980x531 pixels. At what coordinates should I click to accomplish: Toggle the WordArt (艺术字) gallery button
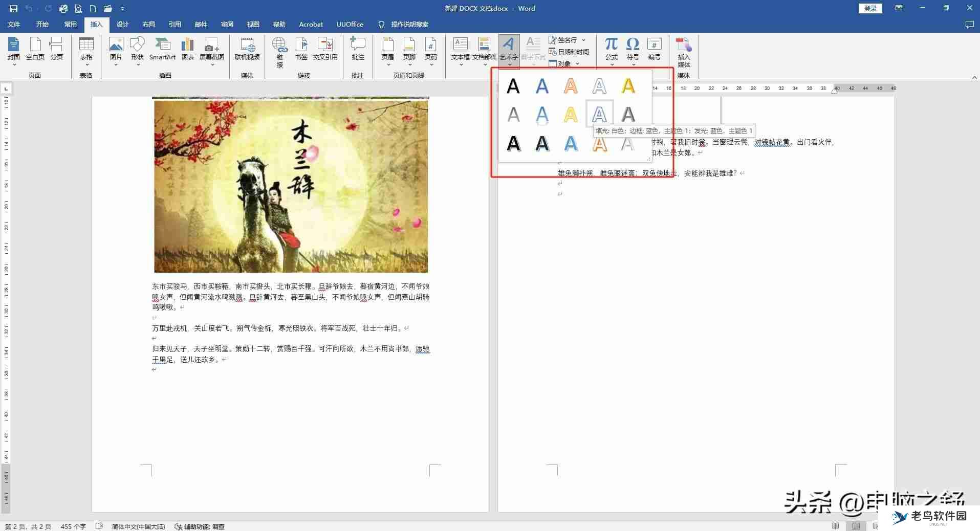(509, 52)
